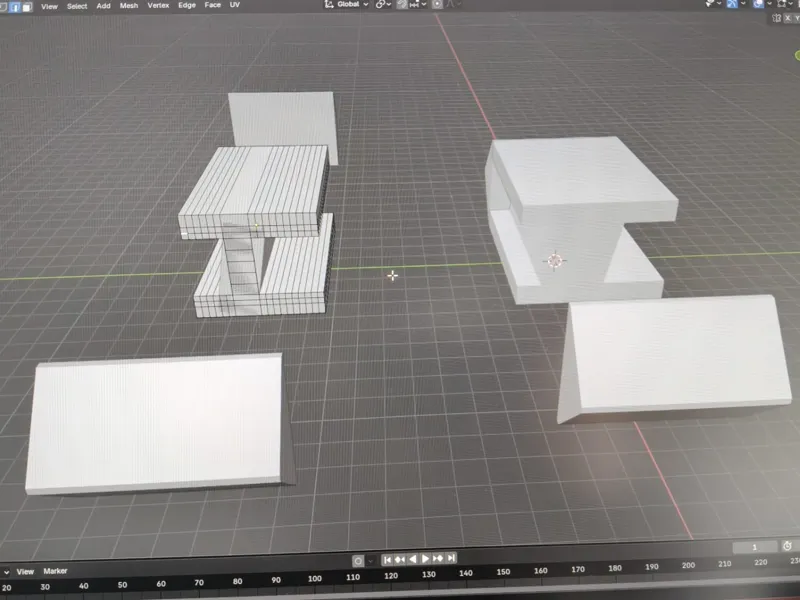
Task: Switch to face select mode icon
Action: [x=27, y=7]
